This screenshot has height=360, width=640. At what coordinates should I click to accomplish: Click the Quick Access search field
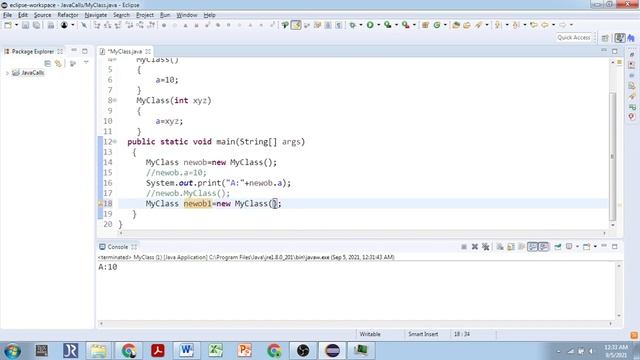(573, 38)
